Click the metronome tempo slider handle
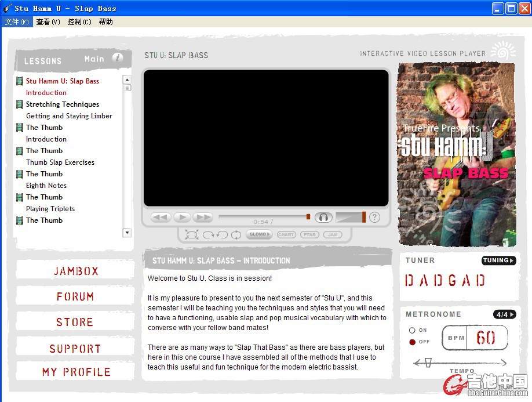This screenshot has width=532, height=402. click(x=428, y=362)
